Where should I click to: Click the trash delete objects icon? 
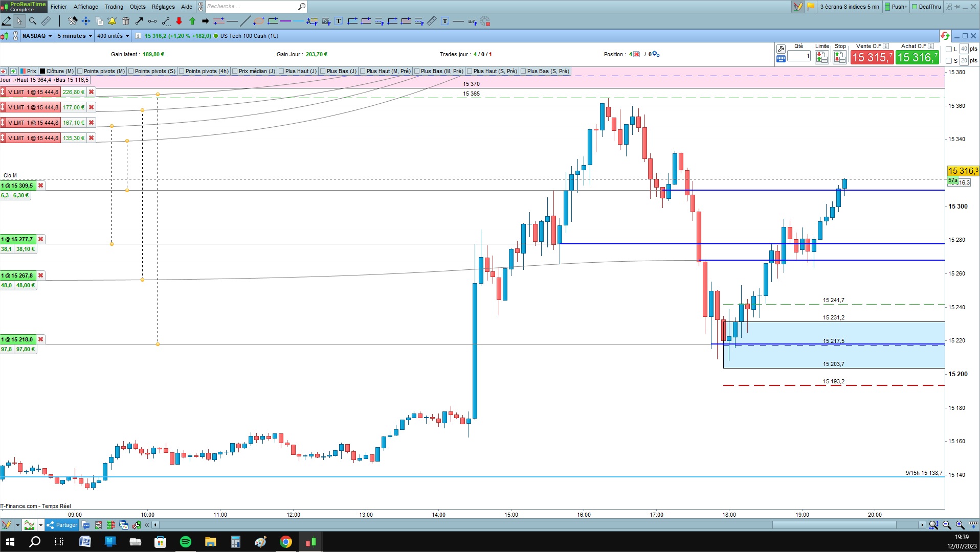(126, 21)
